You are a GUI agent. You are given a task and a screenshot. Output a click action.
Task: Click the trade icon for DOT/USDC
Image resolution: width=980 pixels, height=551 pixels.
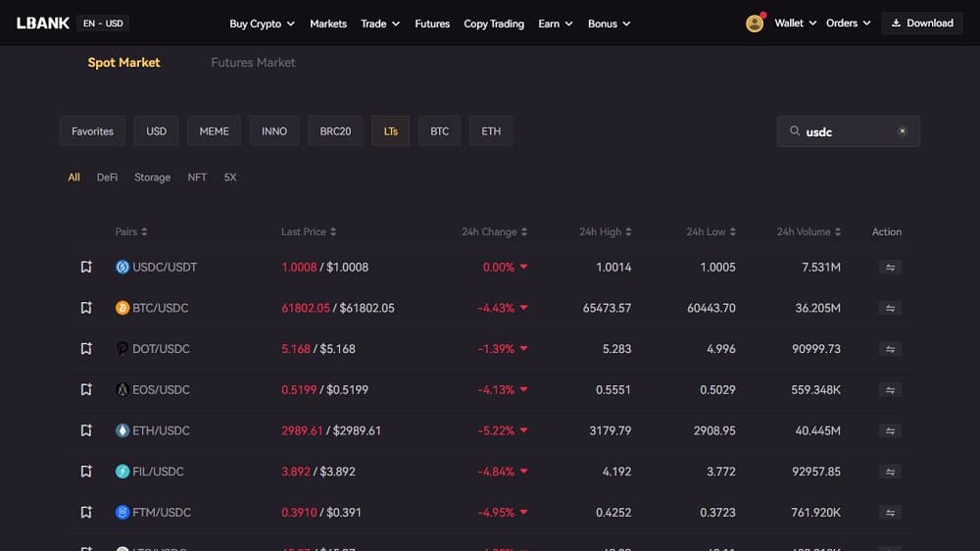[x=890, y=349]
